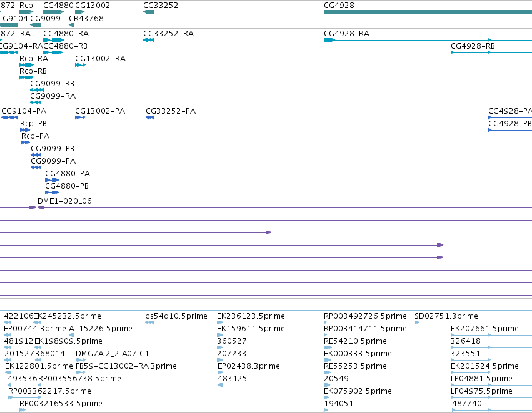Click the LP04975.5prime EST
This screenshot has height=413, width=532.
click(x=481, y=391)
